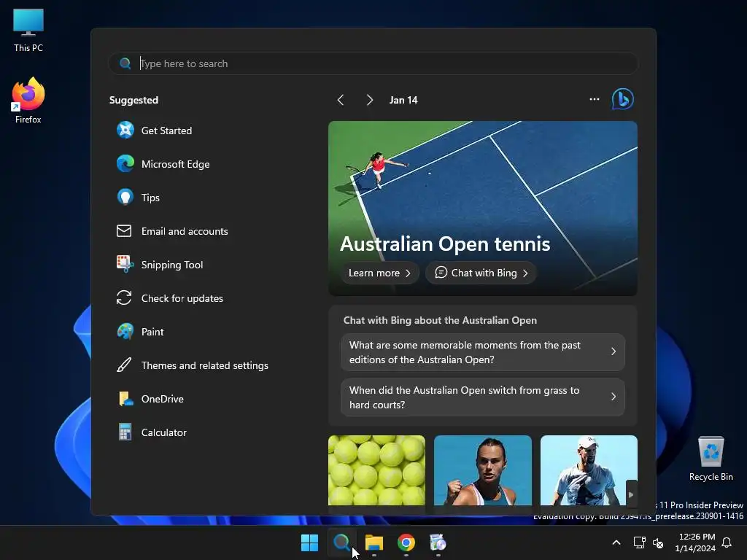Open Email and accounts settings
The width and height of the screenshot is (747, 560).
[x=172, y=231]
